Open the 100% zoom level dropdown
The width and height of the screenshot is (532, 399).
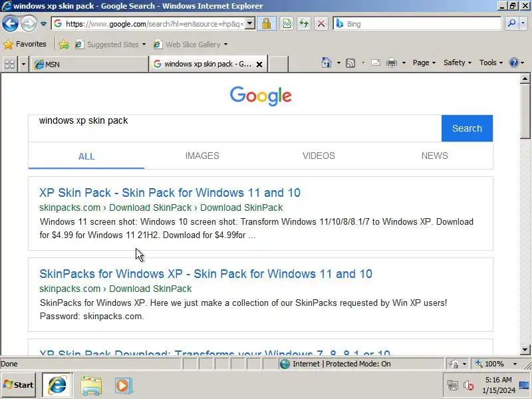pyautogui.click(x=515, y=364)
